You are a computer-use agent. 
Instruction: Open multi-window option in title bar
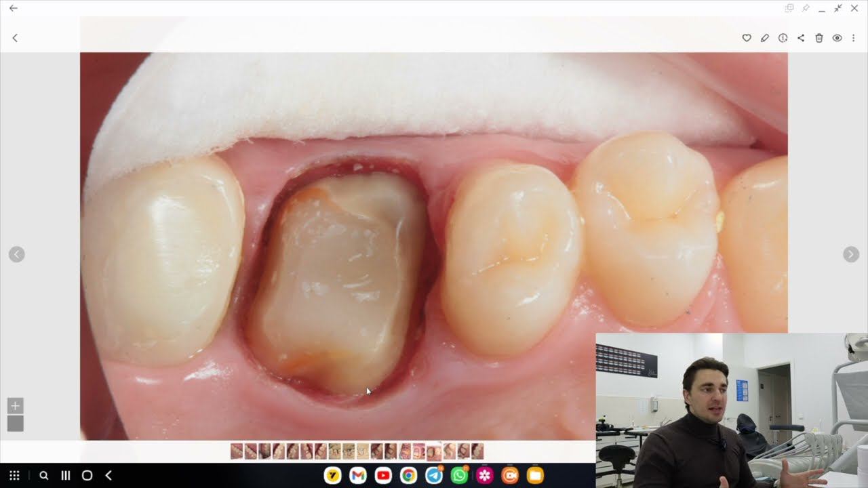(x=789, y=8)
